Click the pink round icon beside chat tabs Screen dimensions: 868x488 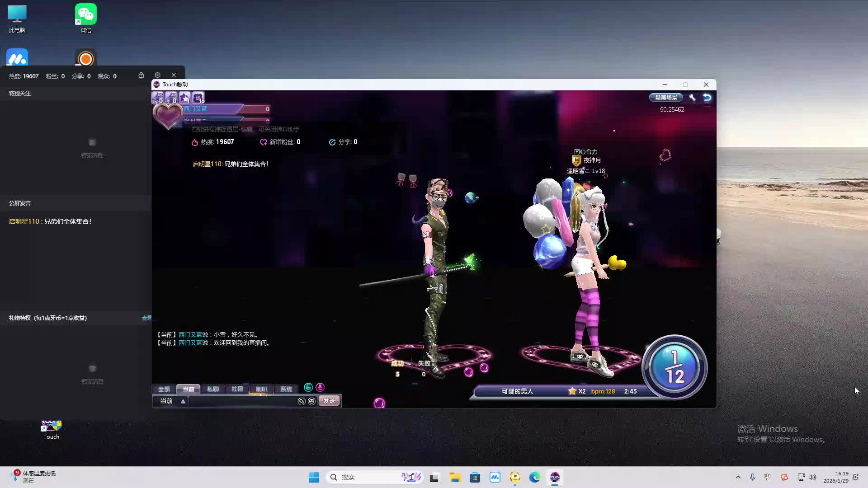320,388
